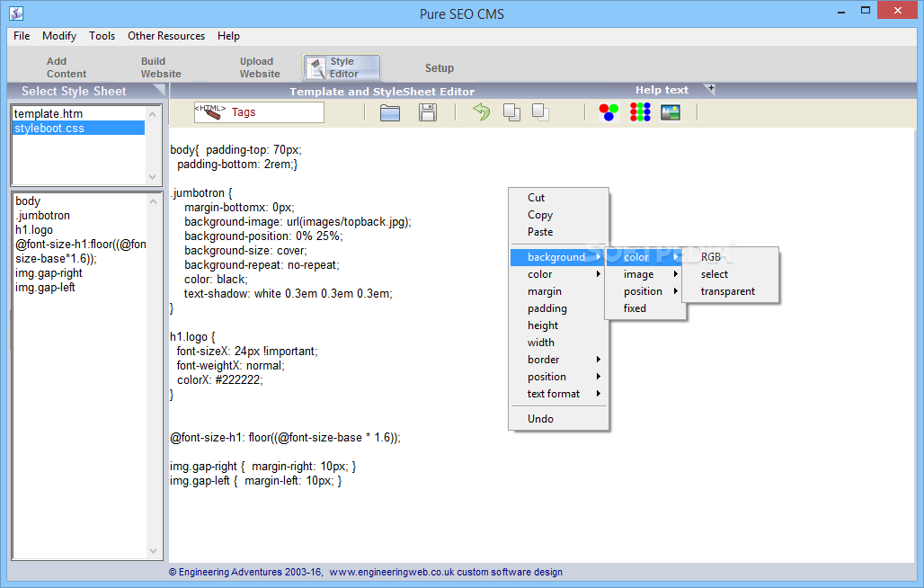Click the app icon in title bar

[16, 13]
